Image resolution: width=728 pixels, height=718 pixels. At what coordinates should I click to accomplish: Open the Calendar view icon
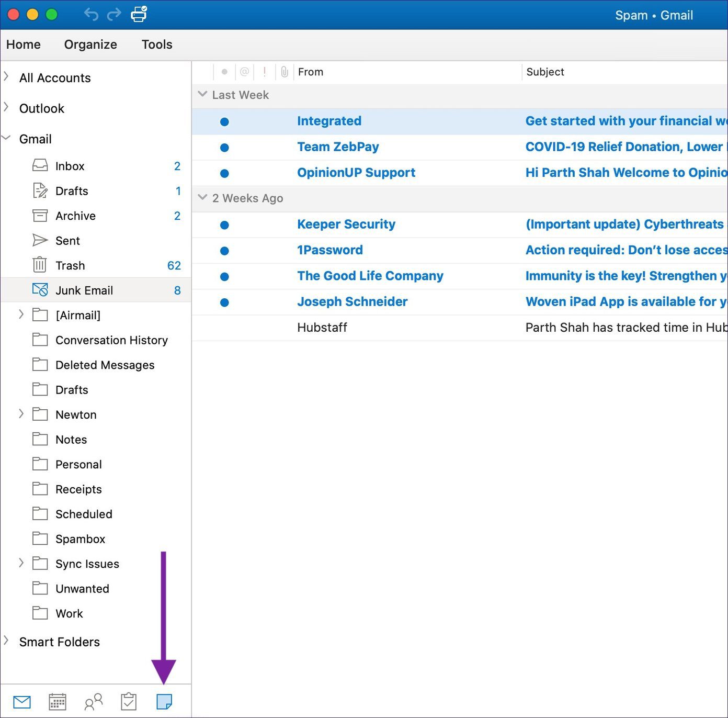tap(57, 702)
